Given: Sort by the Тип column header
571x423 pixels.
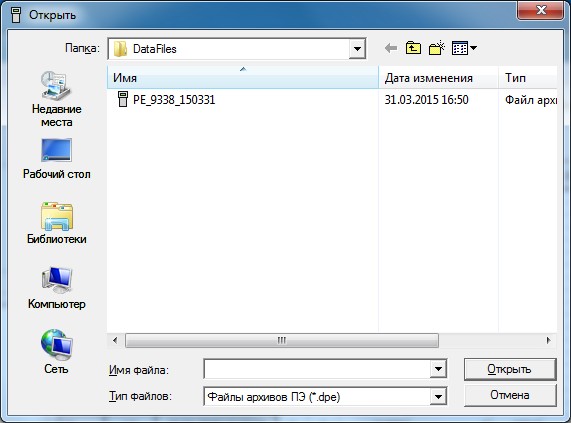Looking at the screenshot, I should [528, 78].
